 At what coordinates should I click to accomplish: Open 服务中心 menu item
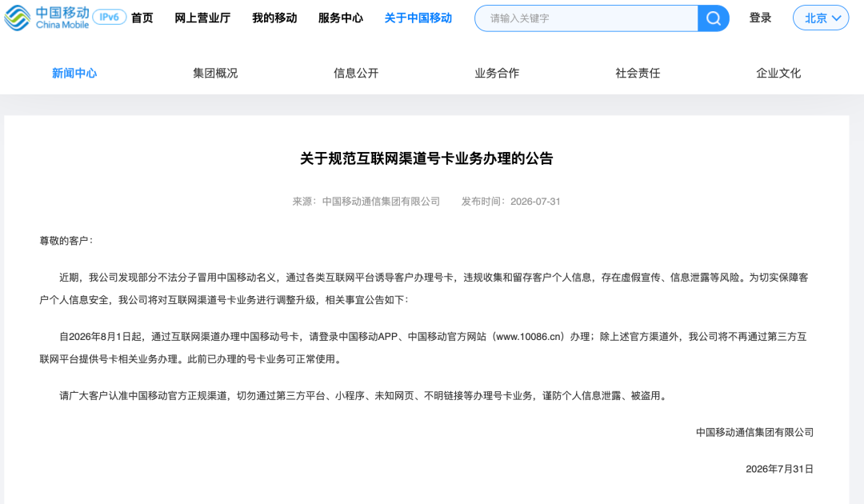(341, 18)
